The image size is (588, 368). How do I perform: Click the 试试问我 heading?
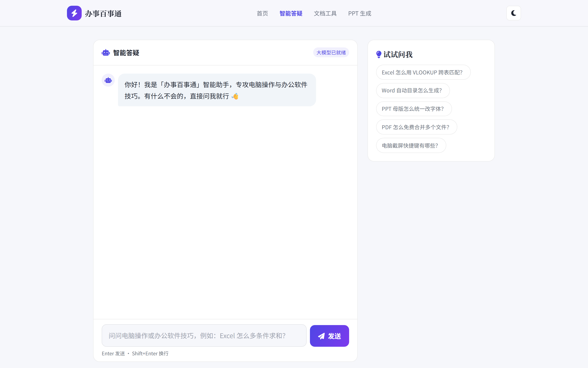398,55
